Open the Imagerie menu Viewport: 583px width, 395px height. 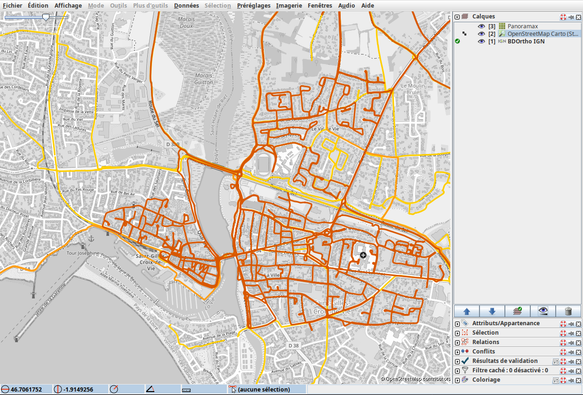point(289,6)
